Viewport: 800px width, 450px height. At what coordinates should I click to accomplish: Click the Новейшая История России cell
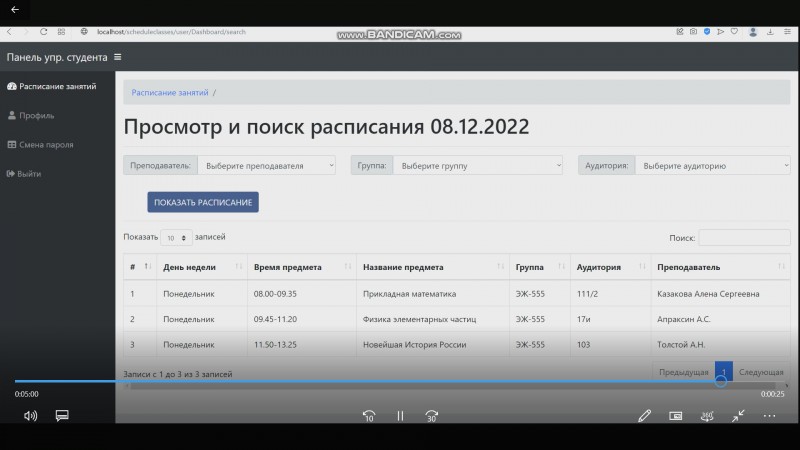(433, 344)
